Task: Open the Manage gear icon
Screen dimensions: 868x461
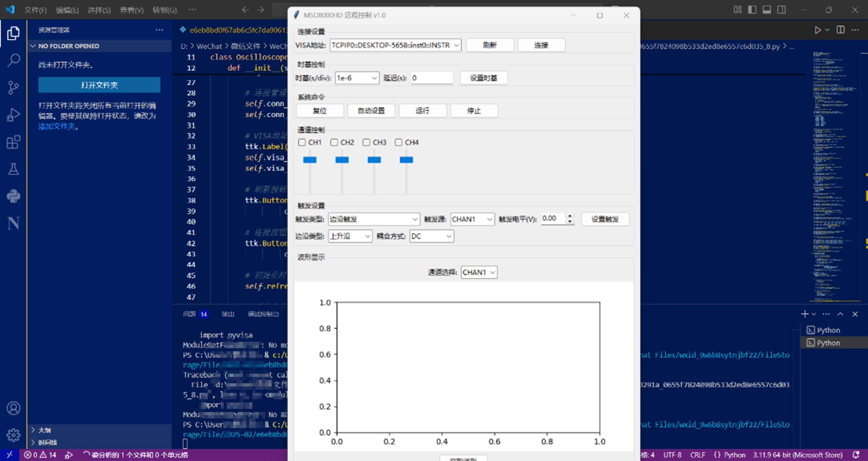Action: (x=14, y=435)
